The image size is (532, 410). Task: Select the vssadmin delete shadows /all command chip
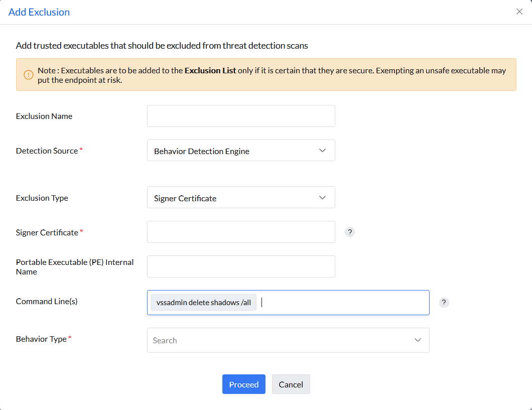(203, 302)
